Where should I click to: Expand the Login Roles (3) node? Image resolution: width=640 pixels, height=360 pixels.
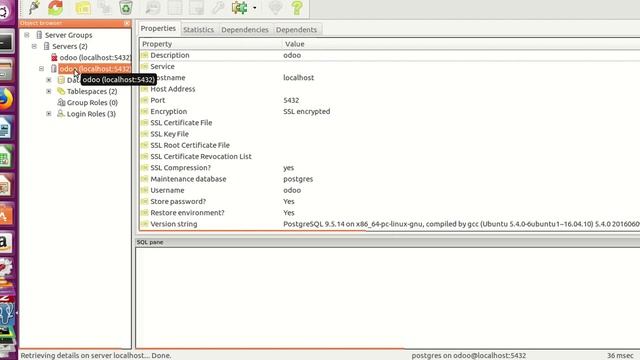pos(49,113)
